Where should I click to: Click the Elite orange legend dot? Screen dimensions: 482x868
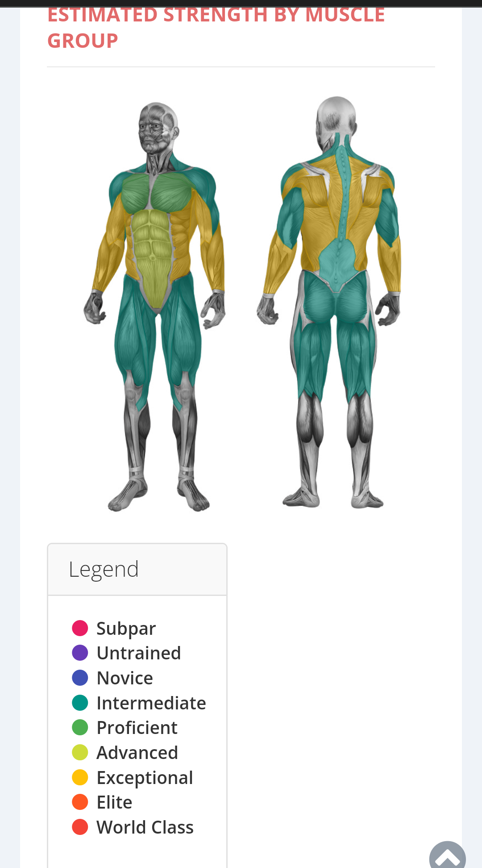click(80, 802)
